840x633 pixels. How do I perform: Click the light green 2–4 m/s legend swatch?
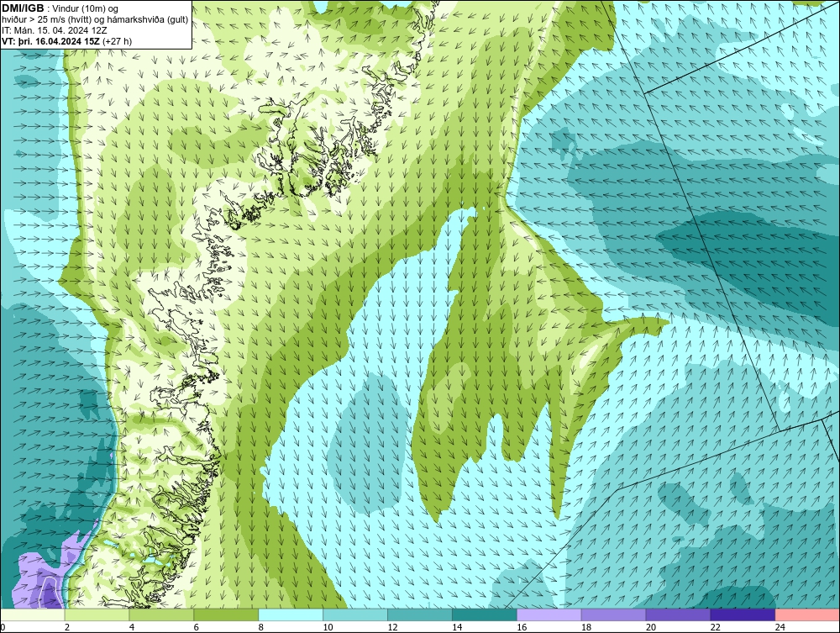[97, 615]
